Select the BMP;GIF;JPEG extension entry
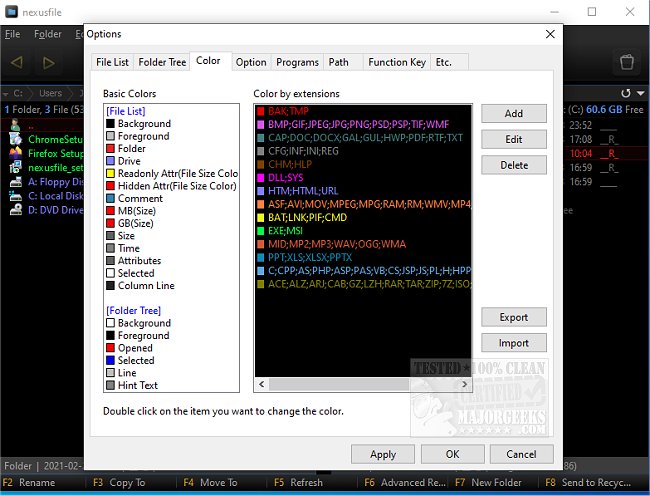The width and height of the screenshot is (650, 496). point(363,124)
